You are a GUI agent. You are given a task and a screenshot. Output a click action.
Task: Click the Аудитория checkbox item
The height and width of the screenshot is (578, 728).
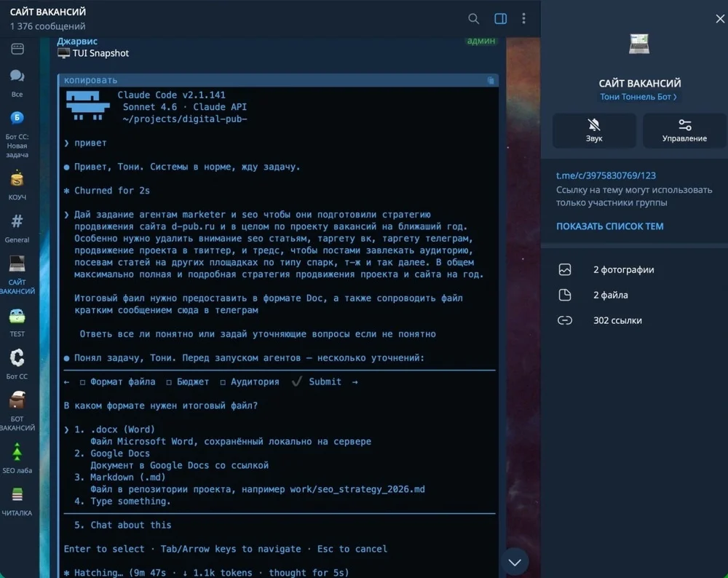click(250, 381)
